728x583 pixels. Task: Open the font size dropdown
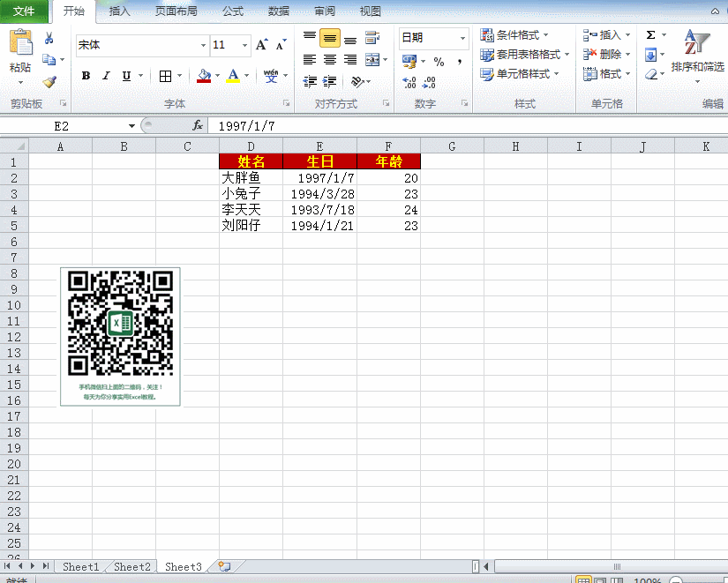pyautogui.click(x=244, y=45)
